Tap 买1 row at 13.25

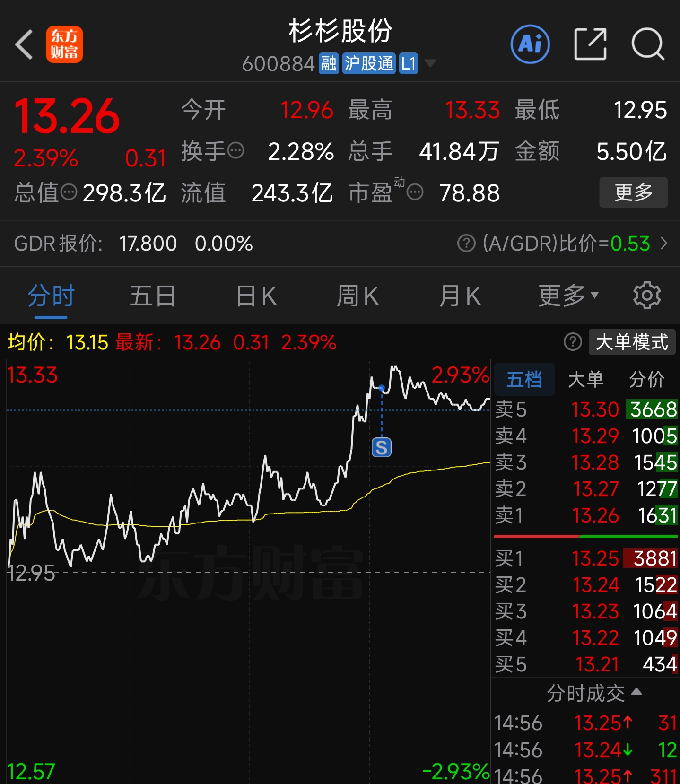tap(586, 558)
